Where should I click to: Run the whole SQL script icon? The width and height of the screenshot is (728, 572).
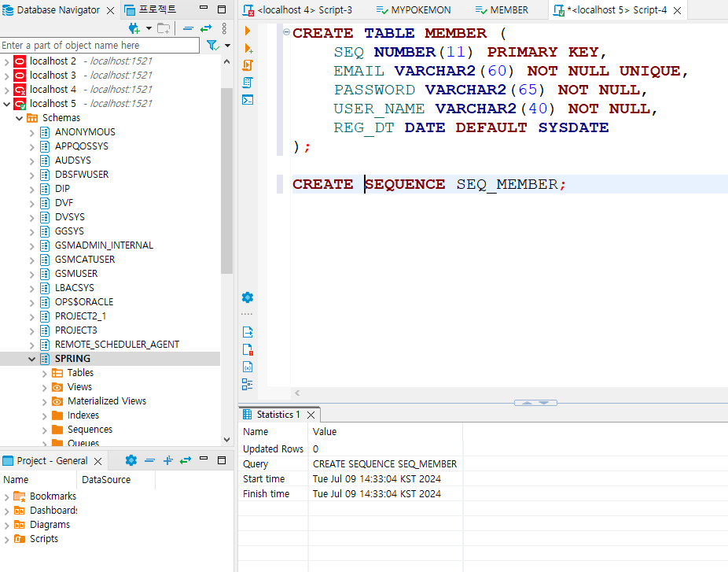click(248, 65)
